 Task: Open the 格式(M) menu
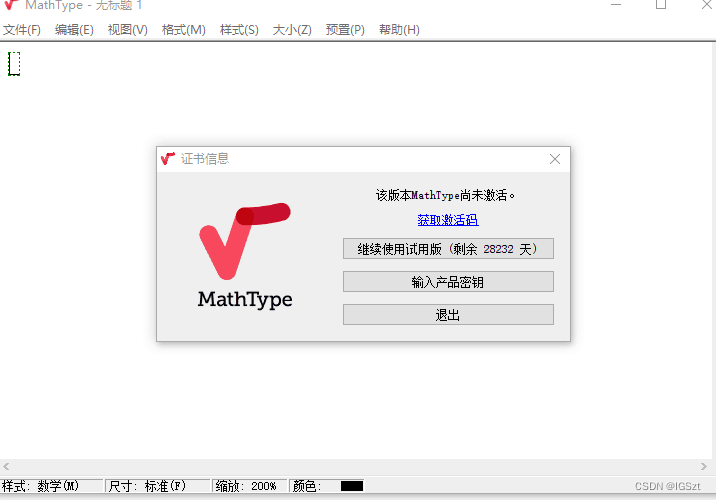click(184, 30)
